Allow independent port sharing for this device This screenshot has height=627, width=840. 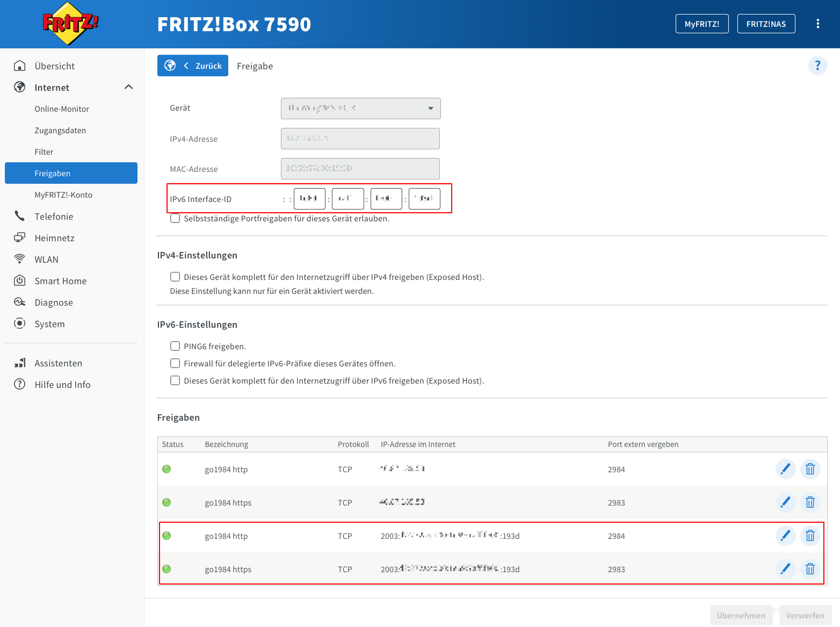pos(175,219)
